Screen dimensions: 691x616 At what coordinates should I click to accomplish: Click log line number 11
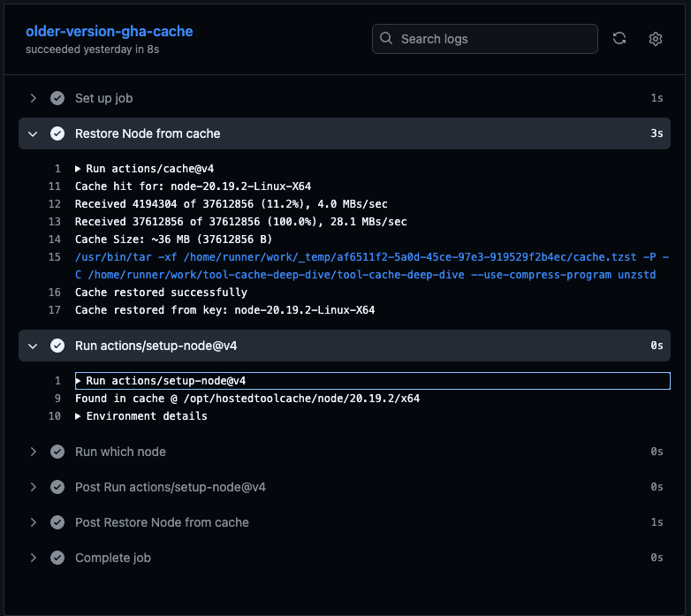click(x=54, y=186)
